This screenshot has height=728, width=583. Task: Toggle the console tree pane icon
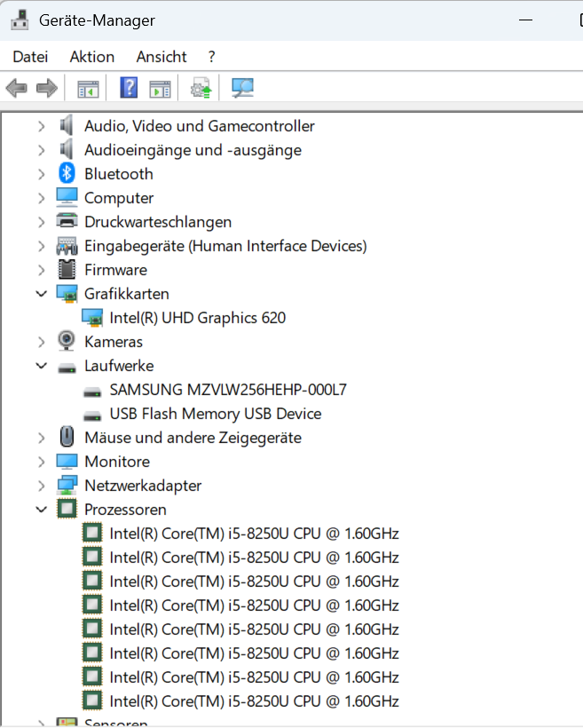click(88, 88)
